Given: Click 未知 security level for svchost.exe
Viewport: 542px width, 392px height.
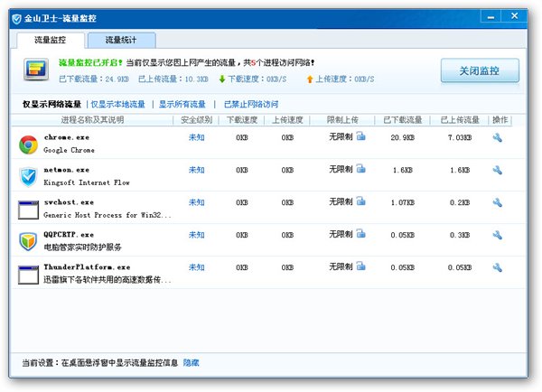Looking at the screenshot, I should 196,202.
